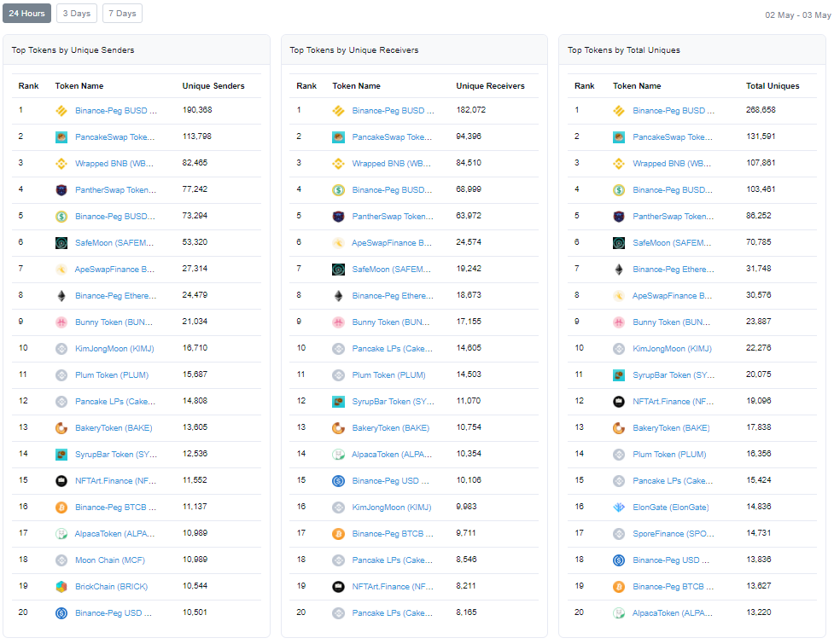This screenshot has width=834, height=644.
Task: Click the 268,658 total uniques value
Action: click(761, 110)
